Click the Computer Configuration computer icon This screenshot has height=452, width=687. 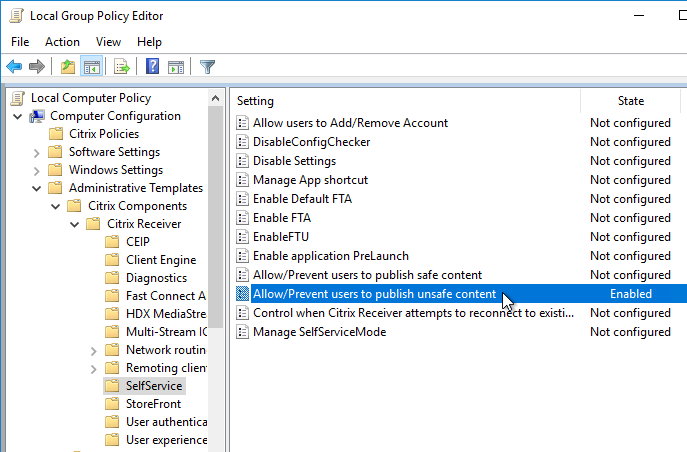pyautogui.click(x=37, y=116)
